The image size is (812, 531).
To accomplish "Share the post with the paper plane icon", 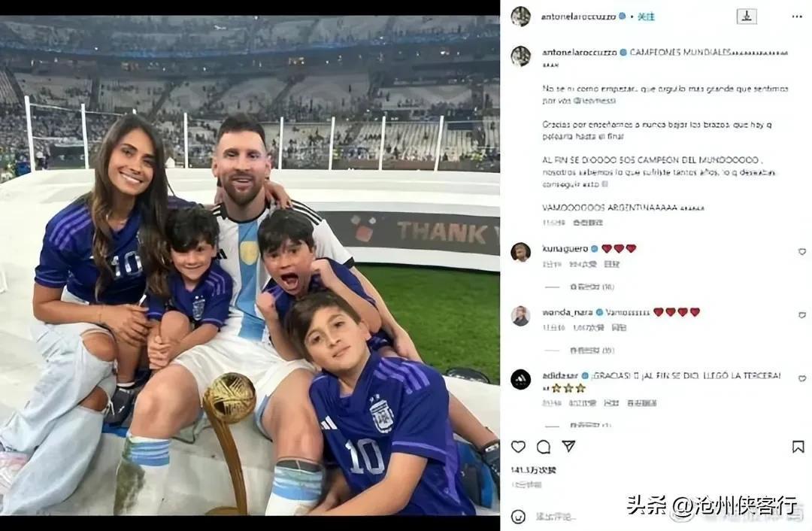I will coord(568,446).
